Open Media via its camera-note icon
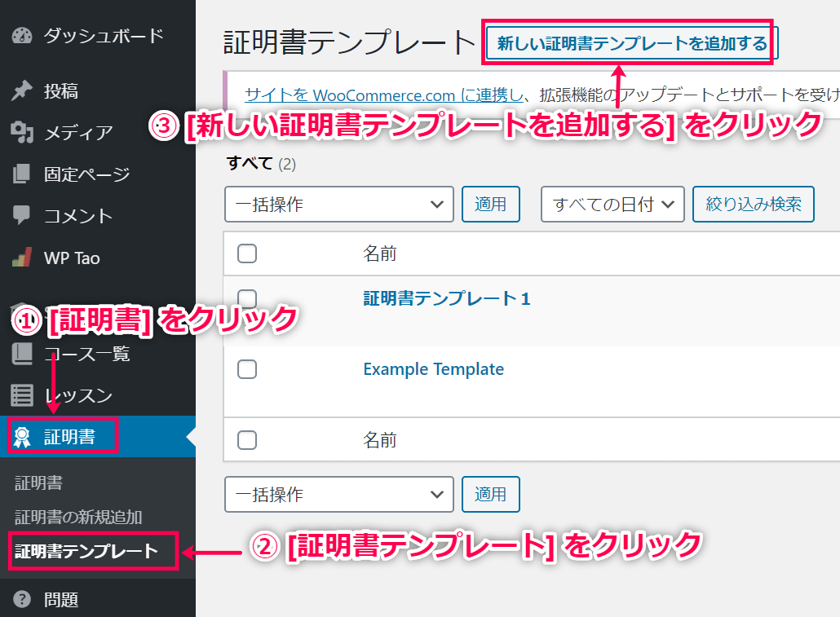The image size is (840, 617). [x=22, y=132]
